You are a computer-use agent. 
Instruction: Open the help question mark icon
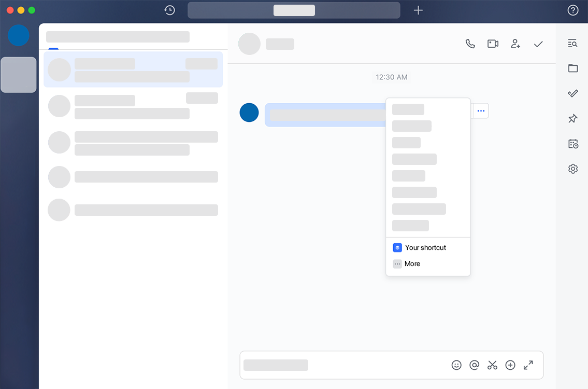(572, 10)
